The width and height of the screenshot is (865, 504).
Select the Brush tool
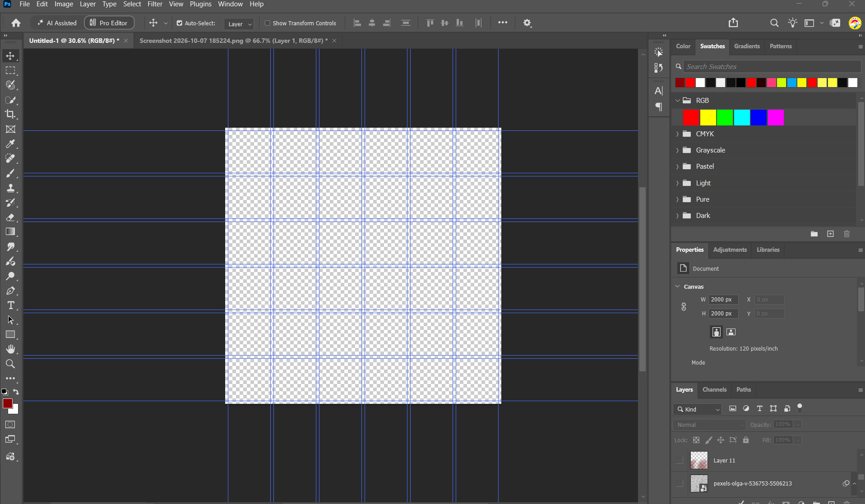(x=10, y=173)
